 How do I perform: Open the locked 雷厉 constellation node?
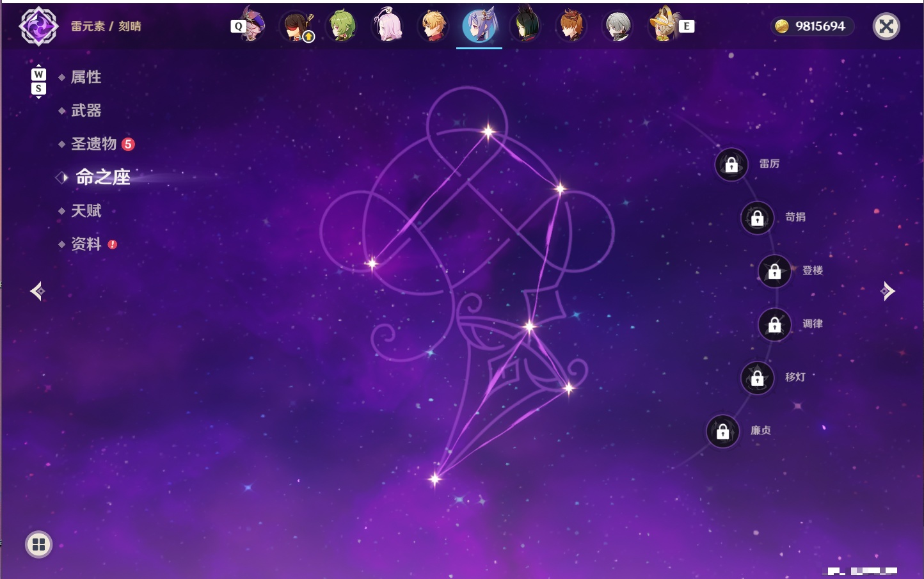tap(731, 164)
